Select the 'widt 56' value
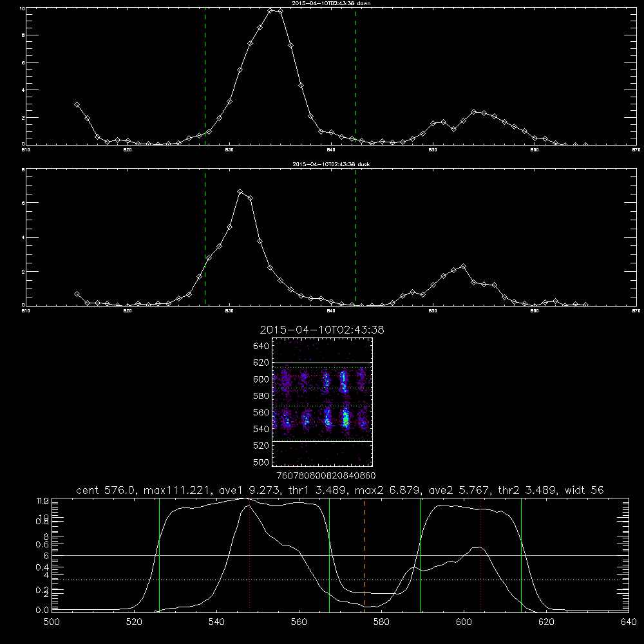The width and height of the screenshot is (644, 644). click(x=585, y=490)
